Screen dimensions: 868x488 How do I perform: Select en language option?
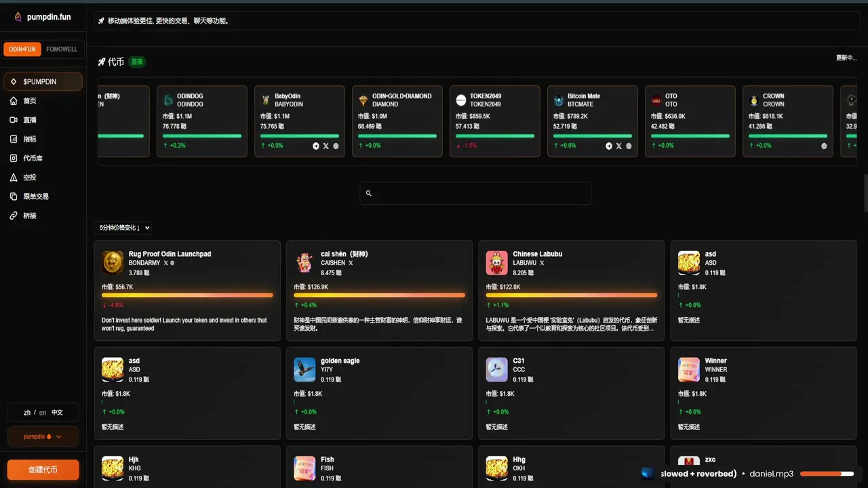(x=43, y=413)
